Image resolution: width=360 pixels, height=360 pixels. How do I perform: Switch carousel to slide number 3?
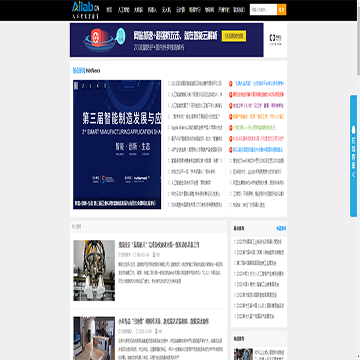point(90,86)
